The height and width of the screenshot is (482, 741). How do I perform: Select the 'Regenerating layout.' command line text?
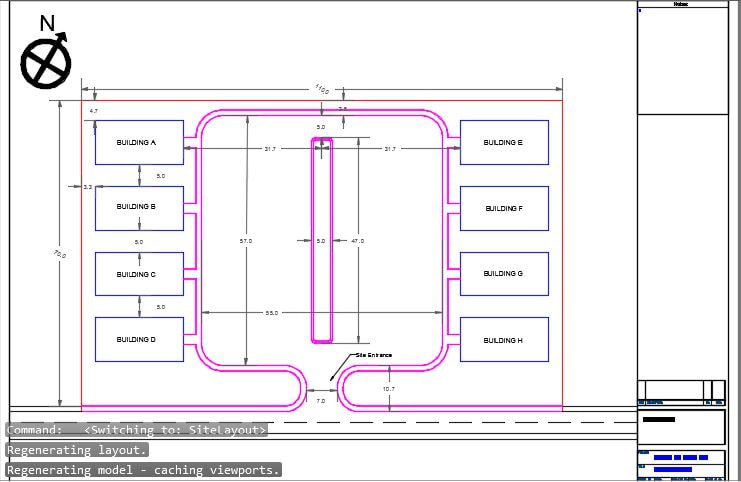pos(77,450)
